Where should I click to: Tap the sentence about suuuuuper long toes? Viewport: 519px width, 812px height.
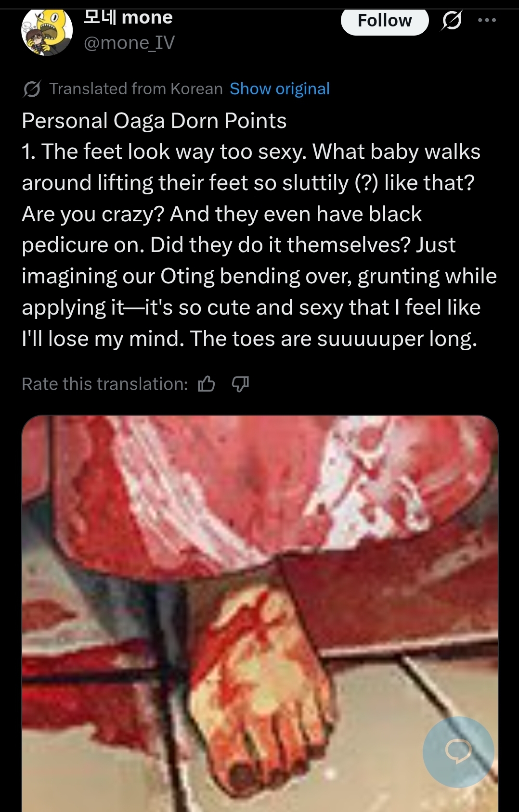[x=333, y=339]
